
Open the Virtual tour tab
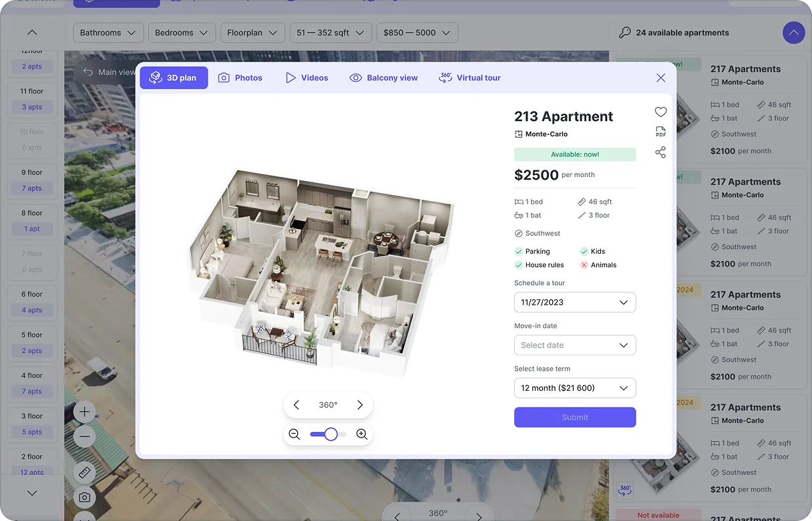[x=469, y=77]
